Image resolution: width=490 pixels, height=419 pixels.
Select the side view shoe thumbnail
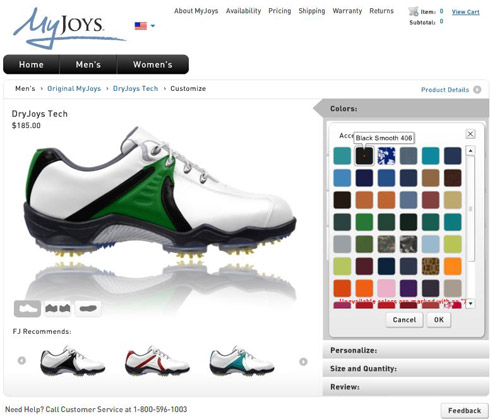[x=27, y=308]
